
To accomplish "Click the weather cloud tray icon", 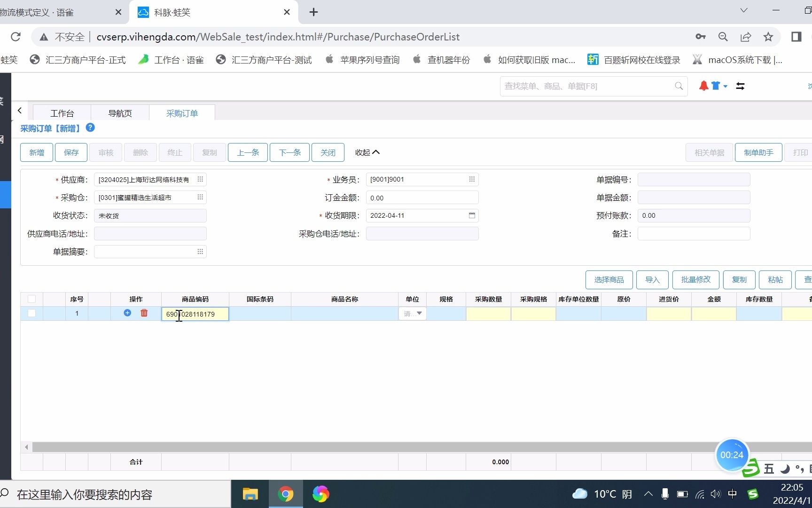I will click(x=580, y=494).
